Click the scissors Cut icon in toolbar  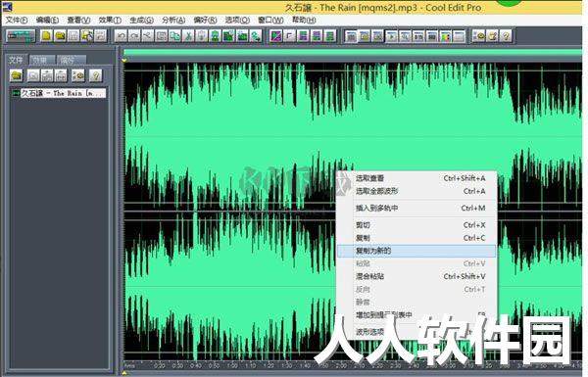pyautogui.click(x=188, y=36)
